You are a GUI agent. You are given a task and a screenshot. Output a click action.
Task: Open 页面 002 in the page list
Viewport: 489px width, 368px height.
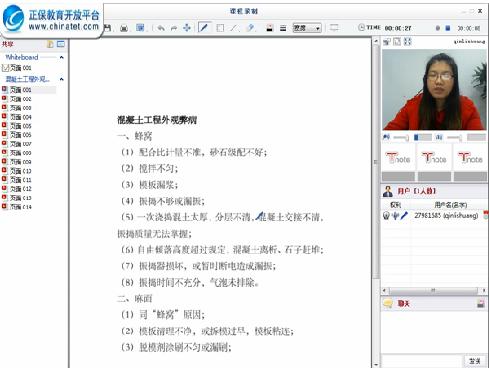[x=20, y=99]
